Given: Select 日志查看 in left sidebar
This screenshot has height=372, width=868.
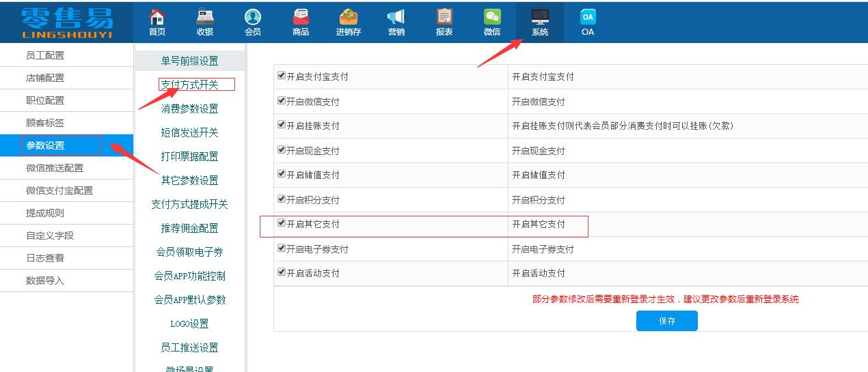Looking at the screenshot, I should [66, 258].
